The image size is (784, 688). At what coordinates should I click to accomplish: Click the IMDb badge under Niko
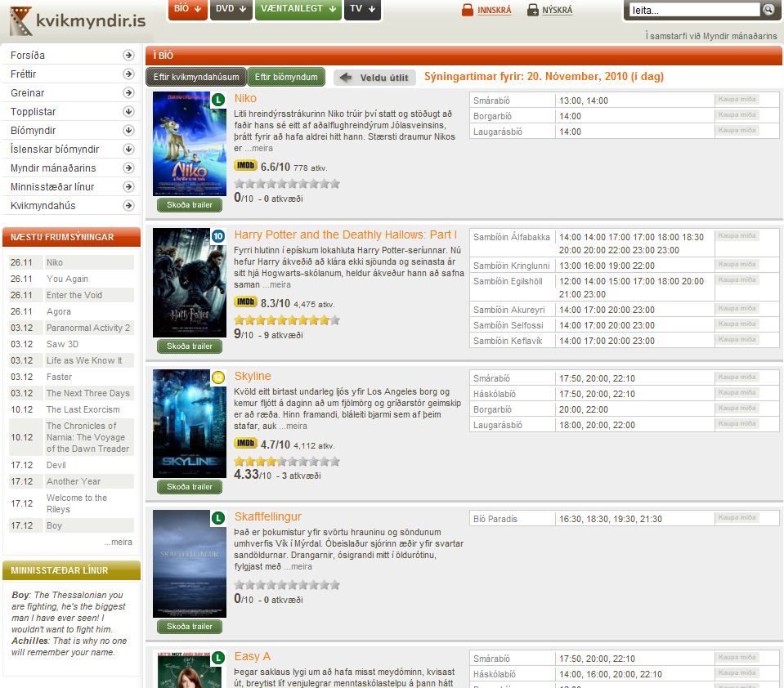[x=245, y=166]
